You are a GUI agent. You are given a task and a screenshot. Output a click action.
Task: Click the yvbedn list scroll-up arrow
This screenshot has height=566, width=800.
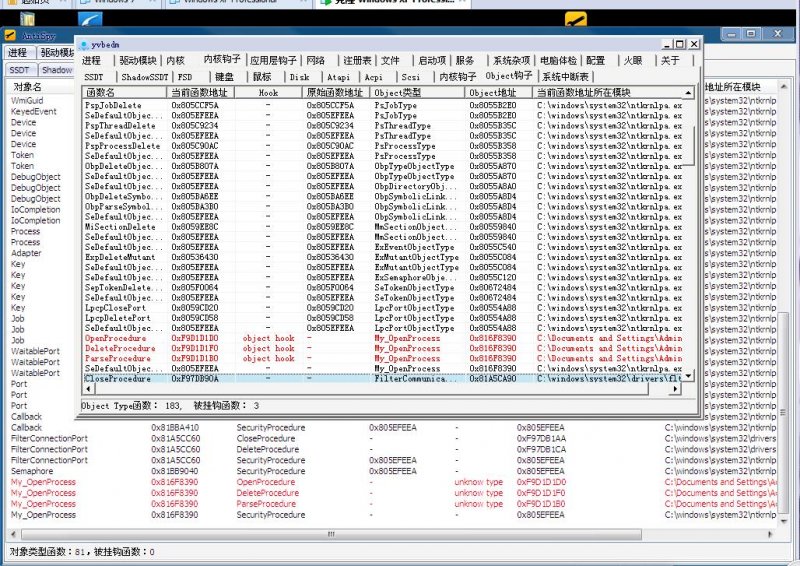point(689,93)
